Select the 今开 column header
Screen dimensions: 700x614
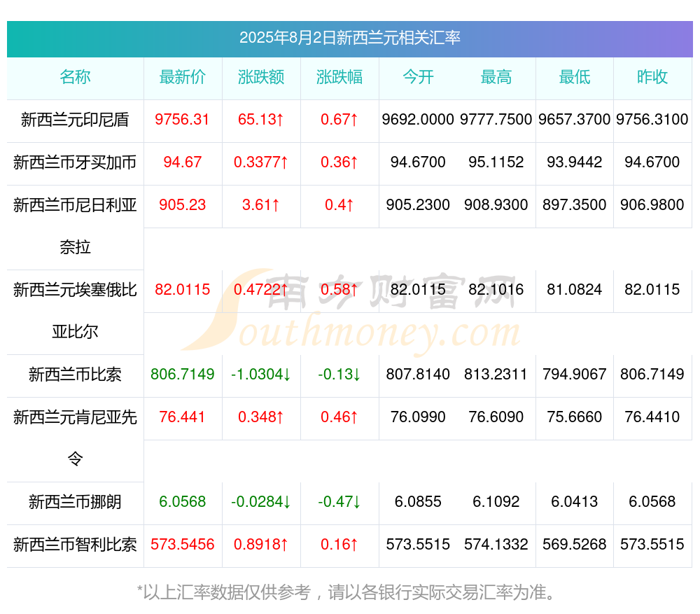click(x=418, y=77)
